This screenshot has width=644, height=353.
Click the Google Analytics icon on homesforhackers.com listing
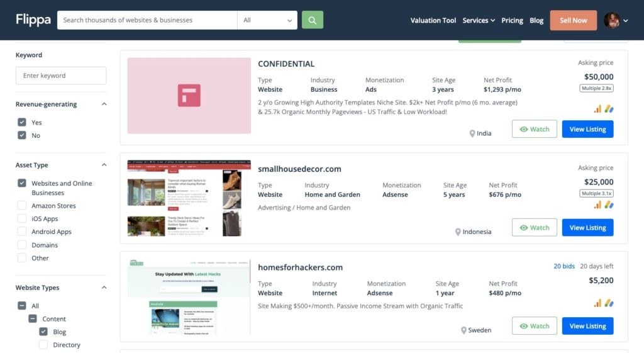pos(597,303)
